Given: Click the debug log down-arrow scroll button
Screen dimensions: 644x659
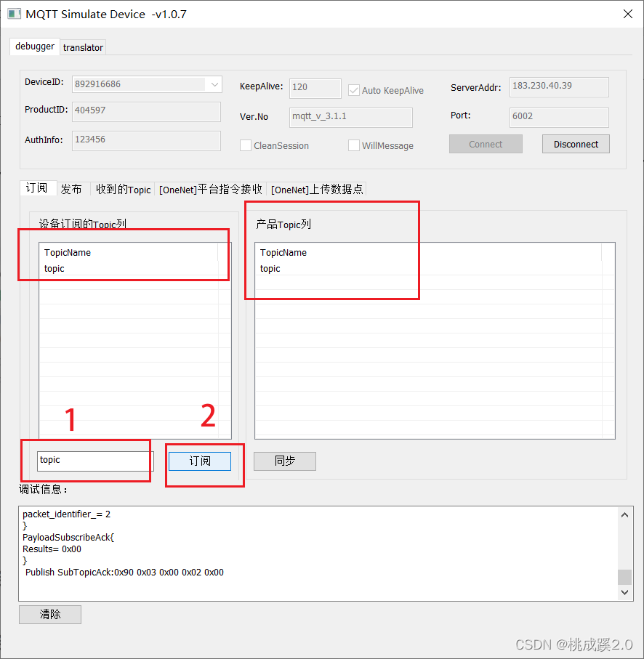Looking at the screenshot, I should [624, 592].
